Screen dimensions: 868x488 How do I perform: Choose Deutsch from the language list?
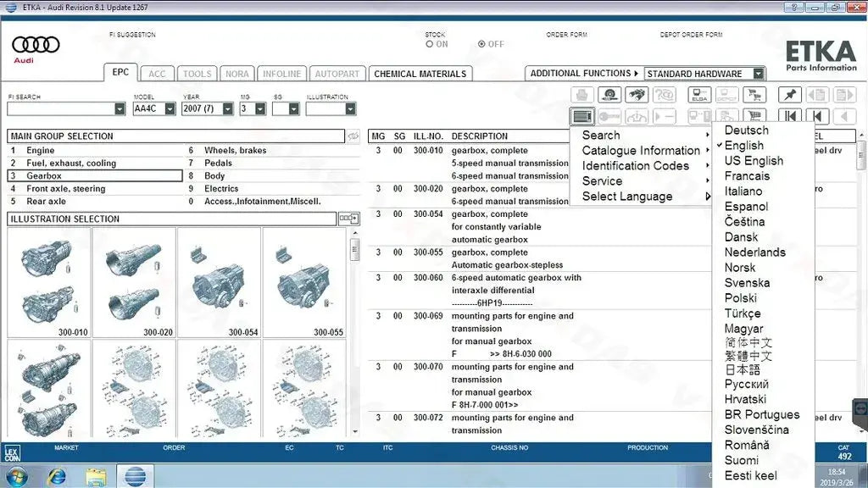click(746, 130)
